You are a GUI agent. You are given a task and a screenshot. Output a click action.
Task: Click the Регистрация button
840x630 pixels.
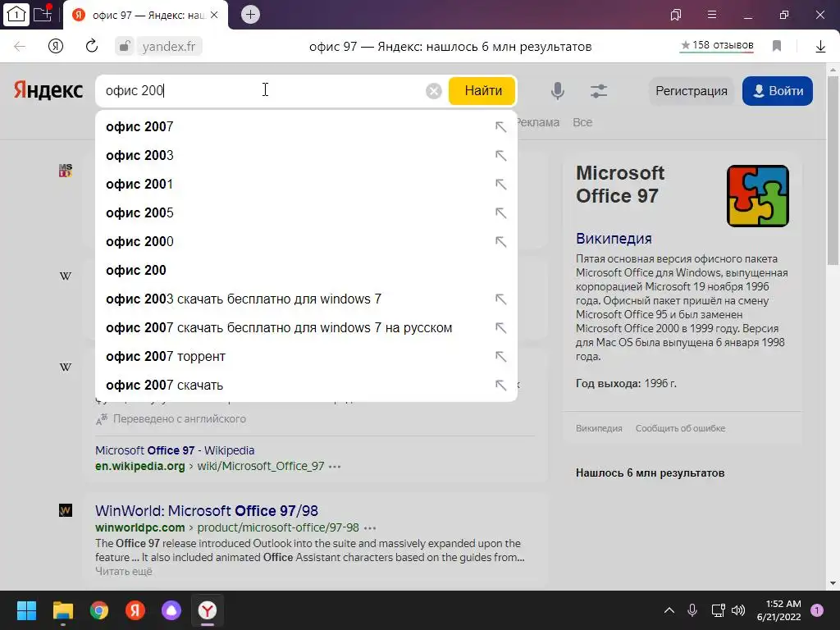click(692, 91)
